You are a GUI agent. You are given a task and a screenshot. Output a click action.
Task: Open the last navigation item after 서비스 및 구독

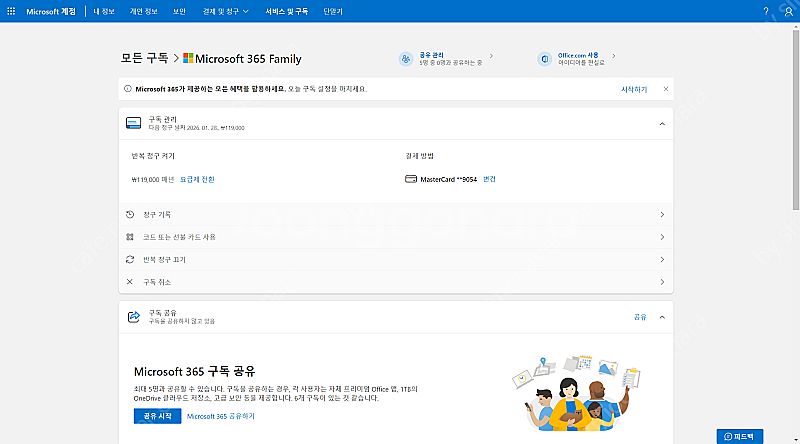[x=333, y=11]
